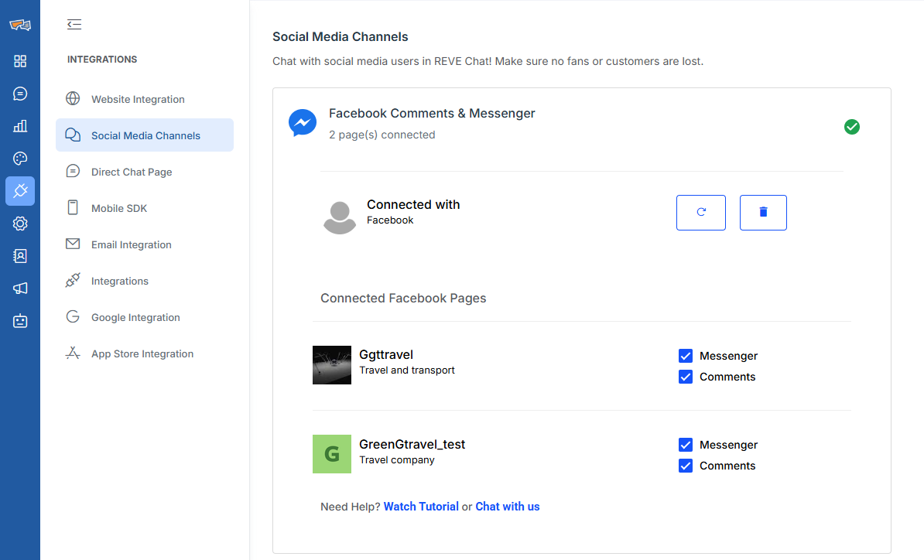Image resolution: width=924 pixels, height=560 pixels.
Task: Click the REVE Chat logo icon
Action: (x=20, y=25)
